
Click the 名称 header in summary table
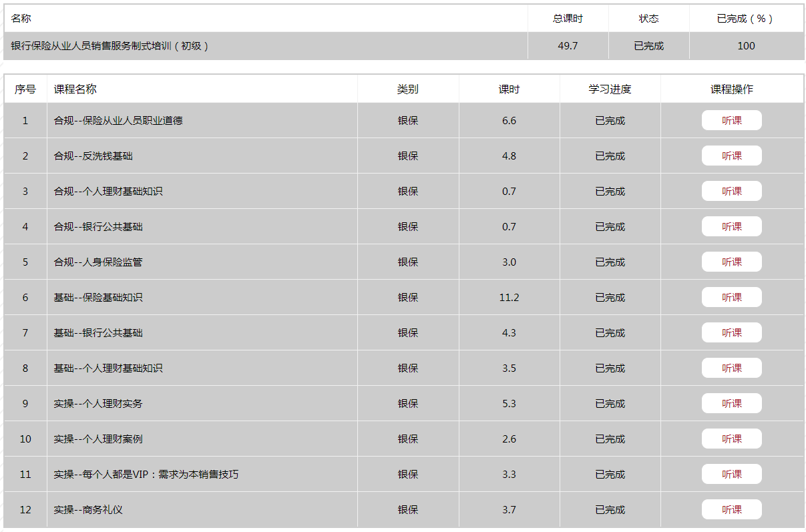click(x=21, y=19)
